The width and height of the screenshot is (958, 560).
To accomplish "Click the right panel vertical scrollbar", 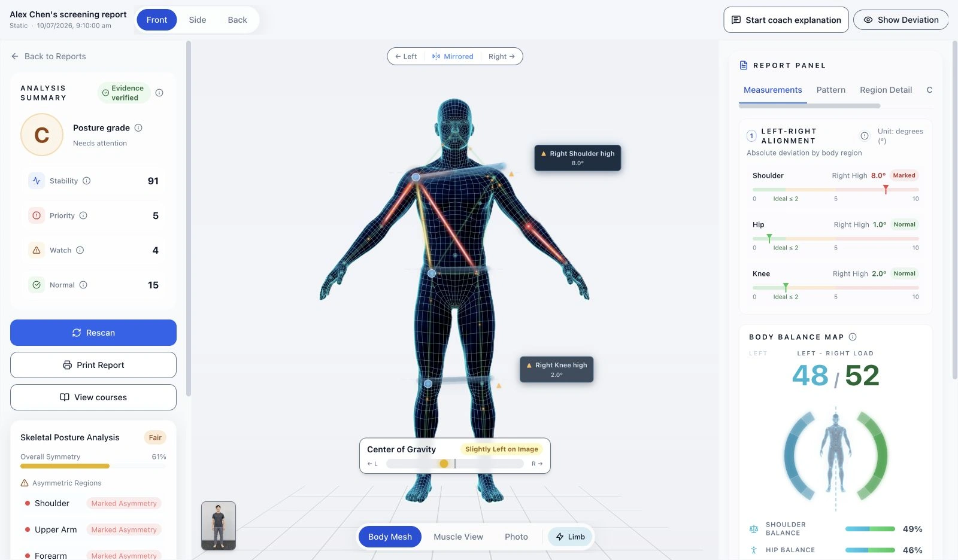I will pyautogui.click(x=954, y=209).
